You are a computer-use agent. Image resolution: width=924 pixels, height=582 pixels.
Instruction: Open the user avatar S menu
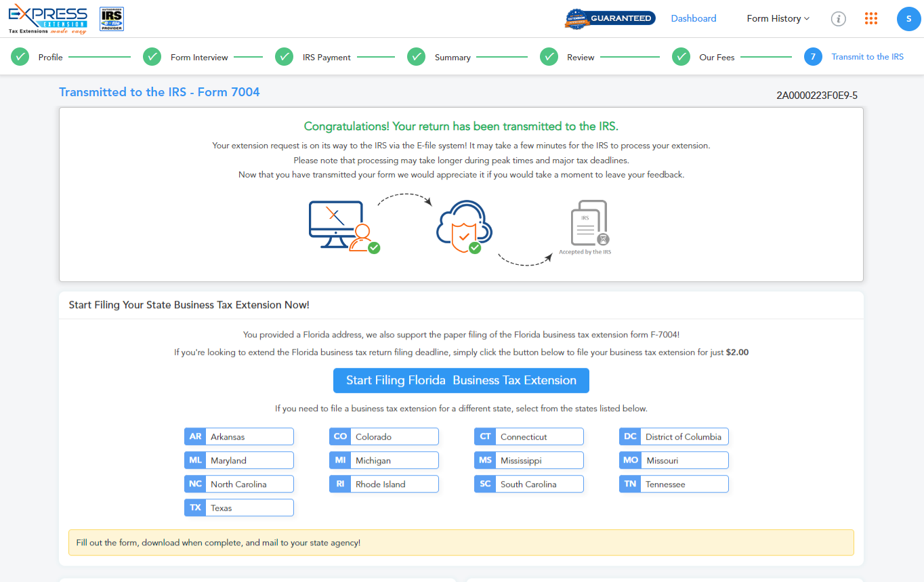click(x=908, y=19)
